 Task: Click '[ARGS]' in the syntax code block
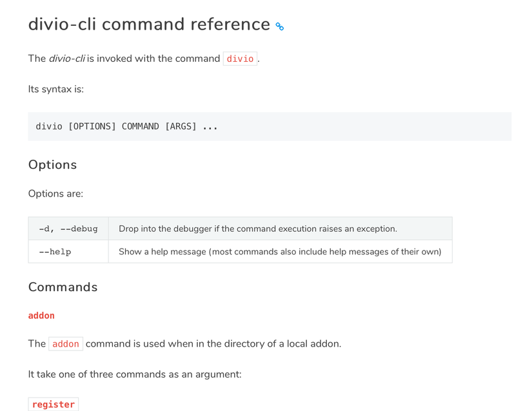181,126
